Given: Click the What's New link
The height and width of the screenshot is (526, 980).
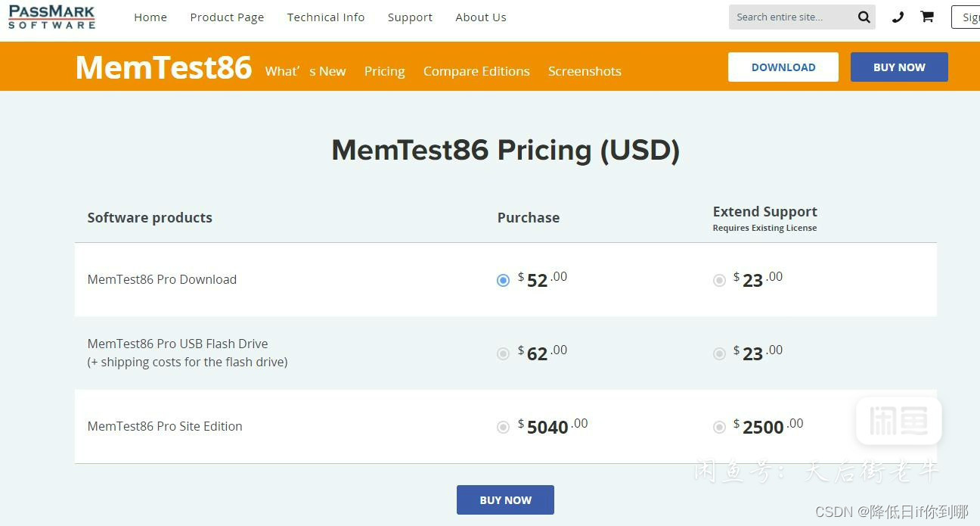Looking at the screenshot, I should point(305,71).
